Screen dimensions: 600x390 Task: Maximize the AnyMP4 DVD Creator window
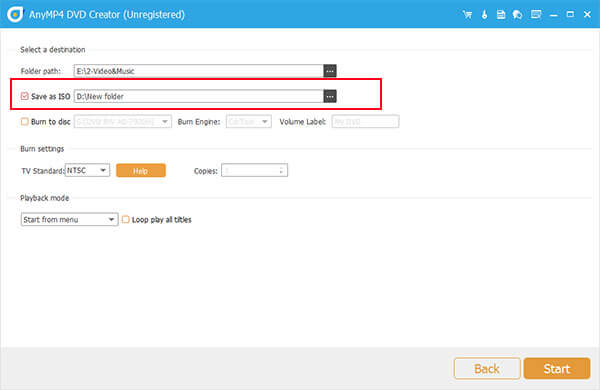[x=570, y=15]
